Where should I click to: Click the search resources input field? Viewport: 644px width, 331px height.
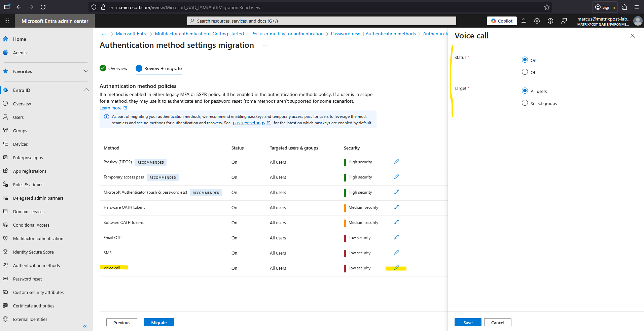(x=321, y=21)
